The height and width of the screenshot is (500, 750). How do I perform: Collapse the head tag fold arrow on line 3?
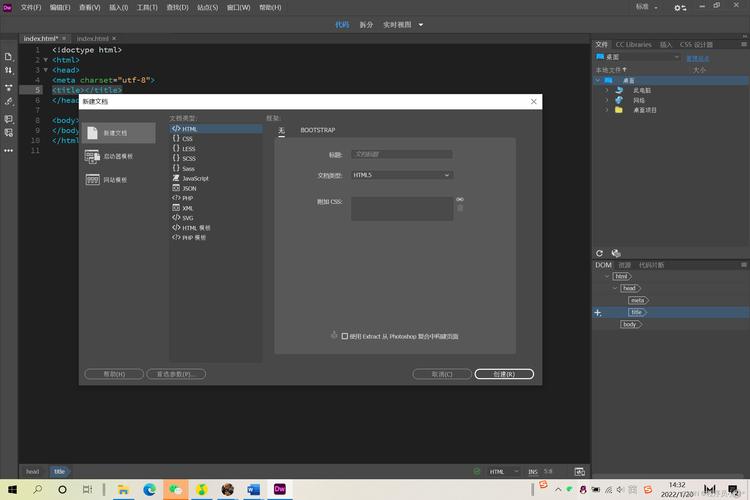(x=46, y=70)
